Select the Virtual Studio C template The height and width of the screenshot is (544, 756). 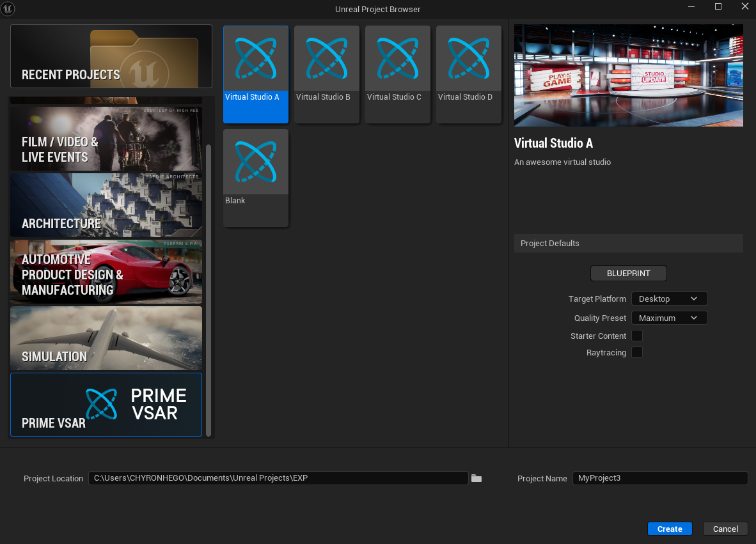point(397,75)
